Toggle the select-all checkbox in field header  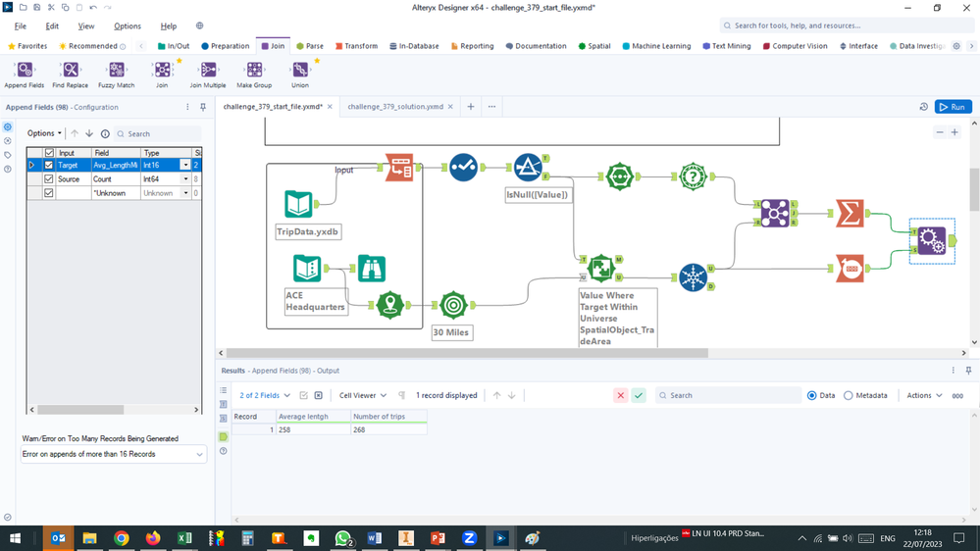(x=49, y=152)
